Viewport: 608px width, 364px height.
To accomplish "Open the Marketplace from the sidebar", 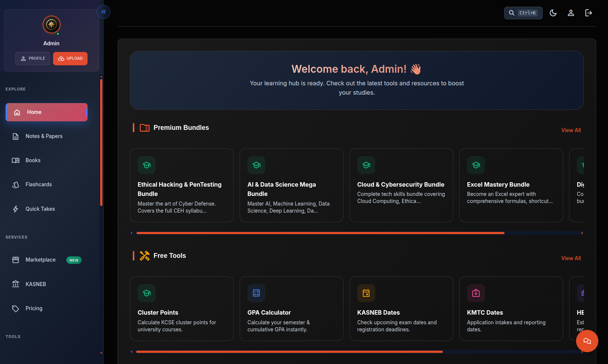I will [x=40, y=260].
